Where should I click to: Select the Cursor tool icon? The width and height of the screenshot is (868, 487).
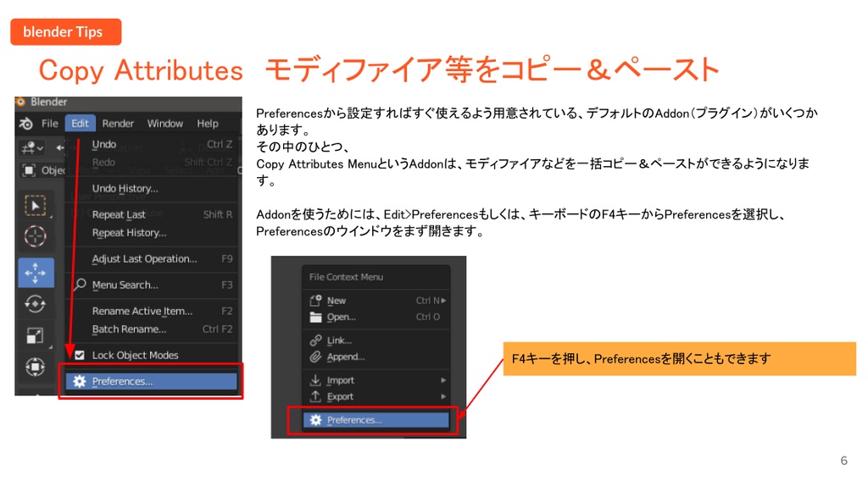point(36,237)
